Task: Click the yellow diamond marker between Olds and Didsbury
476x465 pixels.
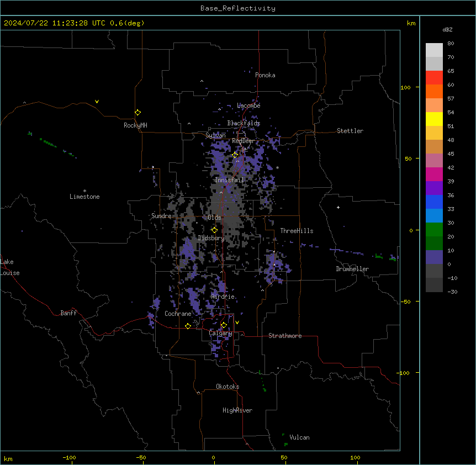Action: point(214,230)
